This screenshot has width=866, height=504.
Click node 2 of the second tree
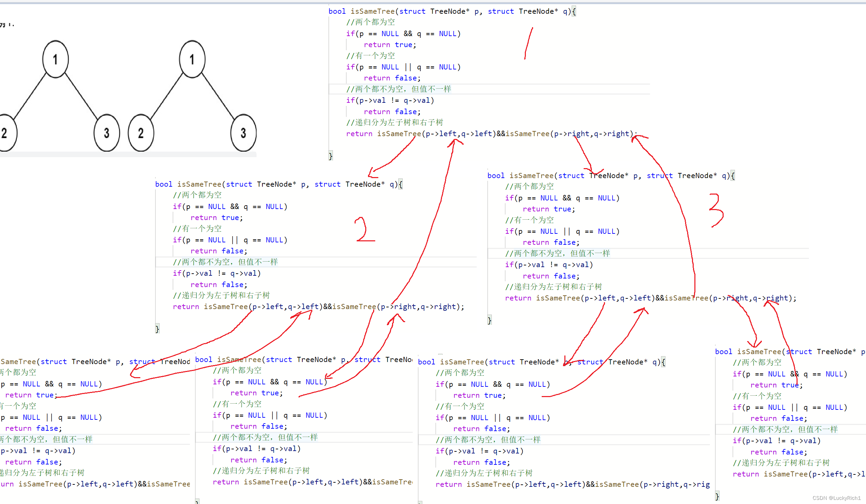(141, 133)
